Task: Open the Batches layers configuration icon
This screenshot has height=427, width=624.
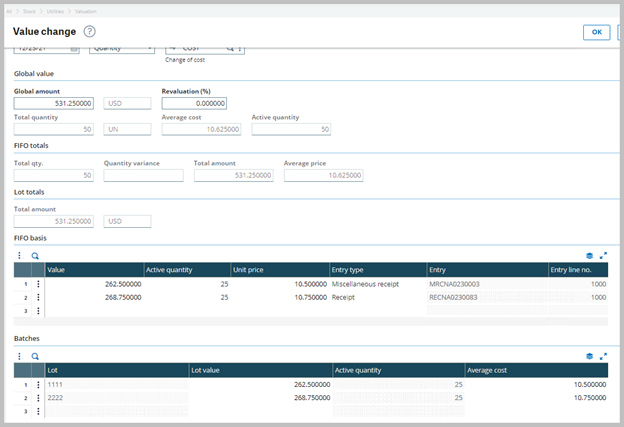Action: pos(589,355)
